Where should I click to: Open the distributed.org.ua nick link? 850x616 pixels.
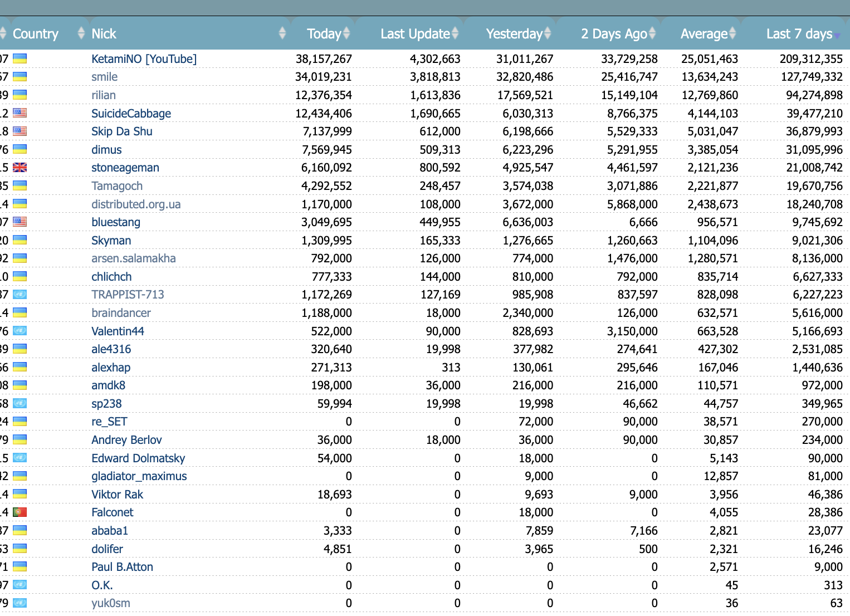coord(136,204)
